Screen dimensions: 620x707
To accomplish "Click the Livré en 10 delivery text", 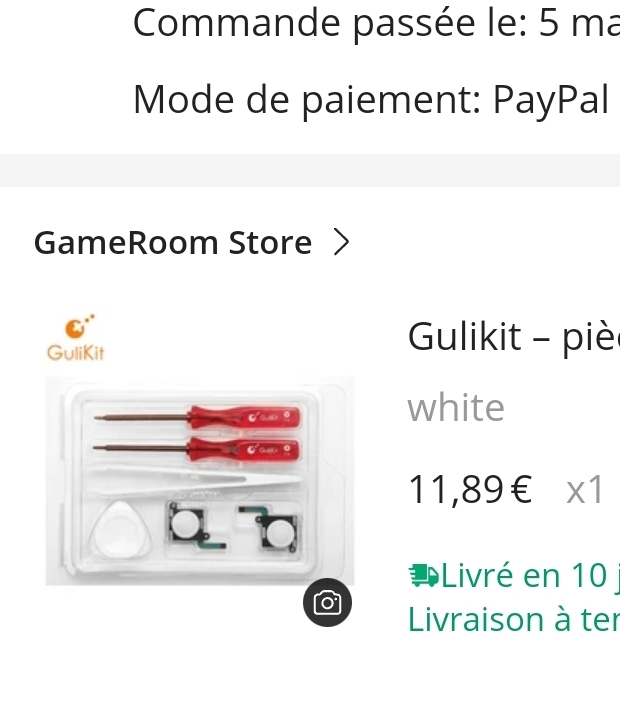I will [530, 576].
